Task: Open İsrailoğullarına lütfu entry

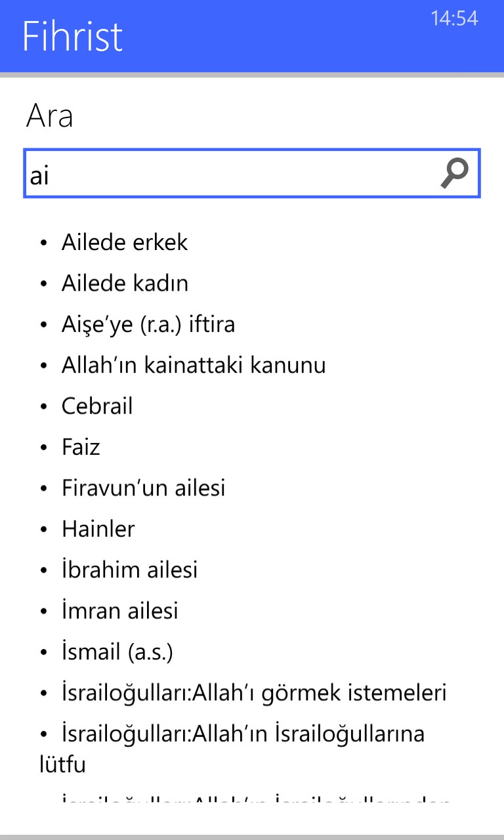Action: click(x=243, y=734)
